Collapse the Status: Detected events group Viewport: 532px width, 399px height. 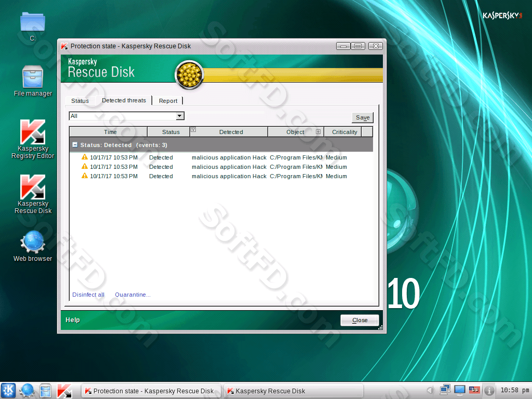pos(75,145)
